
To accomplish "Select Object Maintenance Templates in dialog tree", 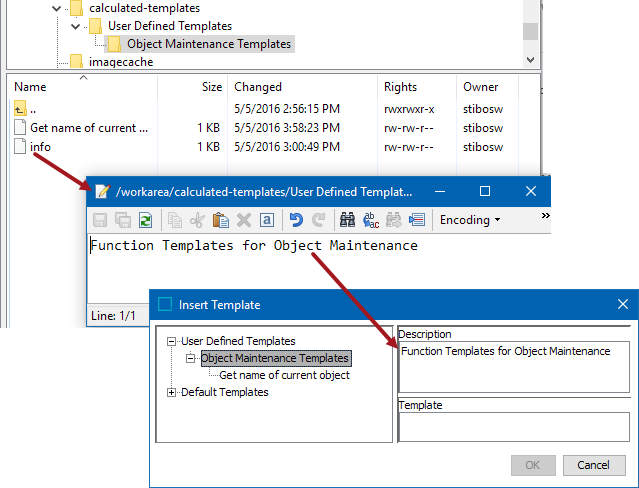I will (275, 358).
